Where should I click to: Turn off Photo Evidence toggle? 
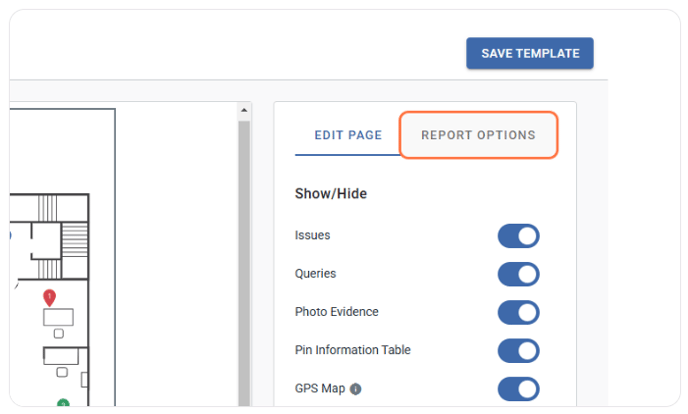pos(518,312)
